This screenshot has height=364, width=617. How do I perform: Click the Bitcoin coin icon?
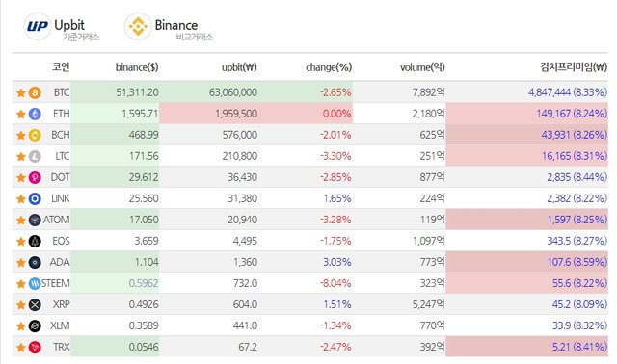(35, 92)
